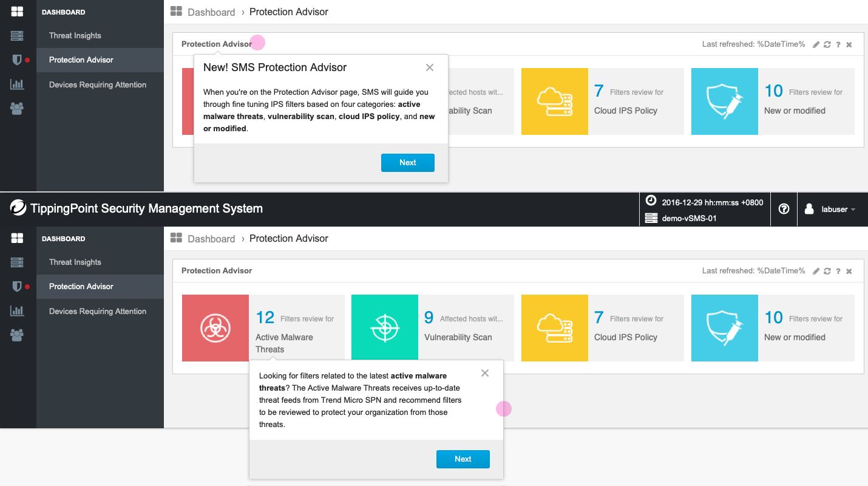Click Next in the active malware threats popup
This screenshot has width=868, height=486.
coord(463,459)
